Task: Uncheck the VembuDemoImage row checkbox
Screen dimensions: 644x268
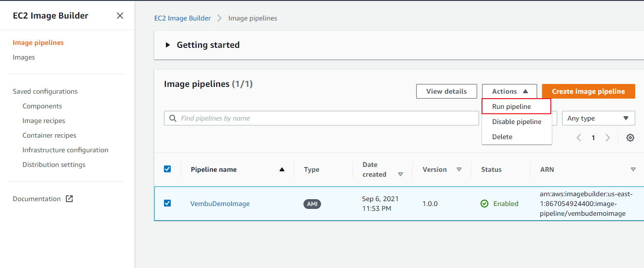Action: point(167,203)
